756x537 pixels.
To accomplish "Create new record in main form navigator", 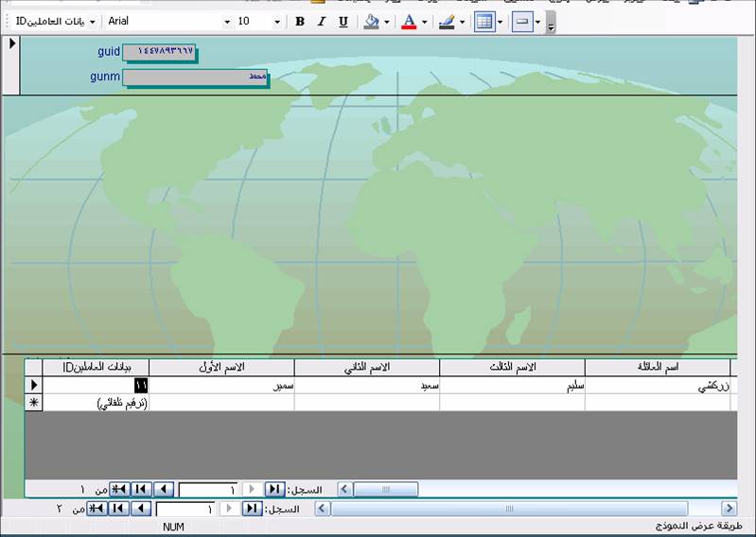I will pos(97,508).
